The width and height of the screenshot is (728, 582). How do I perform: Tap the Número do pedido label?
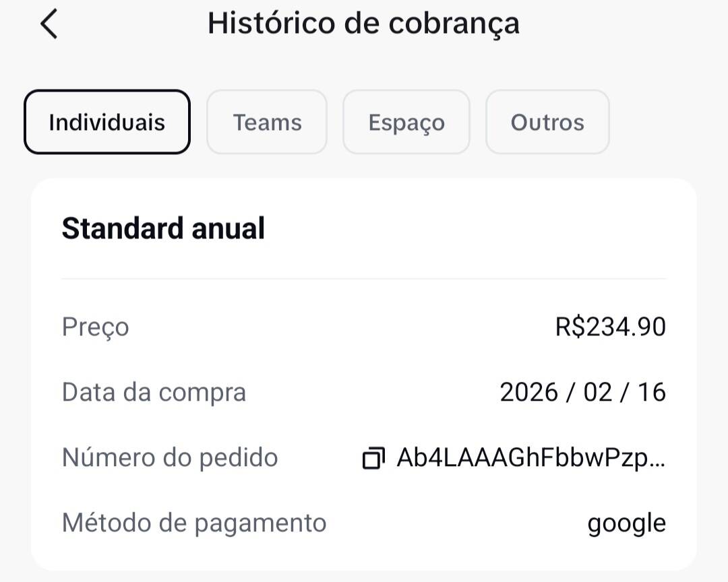pos(170,457)
